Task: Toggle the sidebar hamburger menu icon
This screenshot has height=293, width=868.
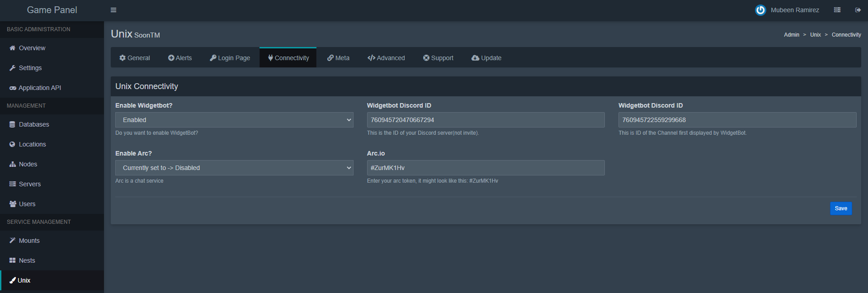Action: pos(113,10)
